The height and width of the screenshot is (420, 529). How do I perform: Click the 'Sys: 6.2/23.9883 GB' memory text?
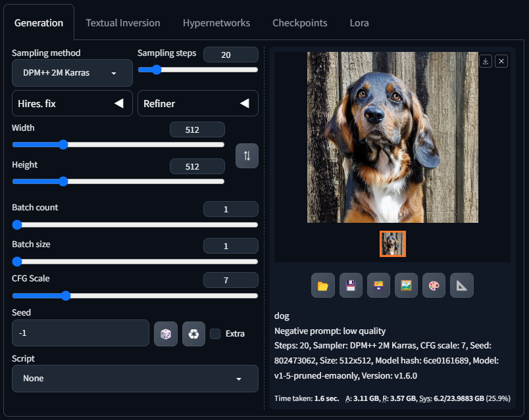452,398
